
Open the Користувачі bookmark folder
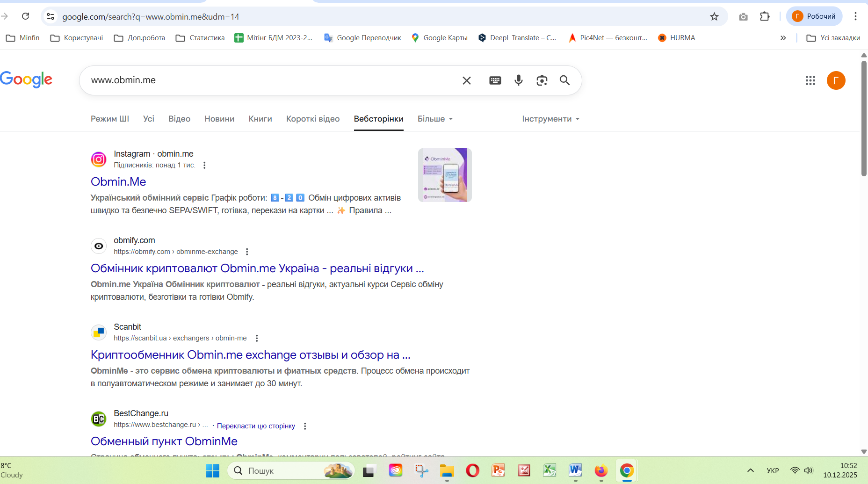tap(77, 38)
